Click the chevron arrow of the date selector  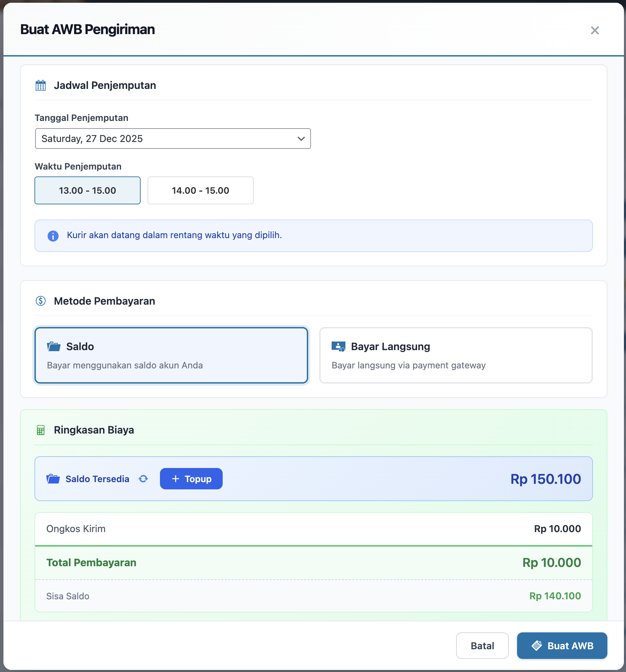click(301, 139)
